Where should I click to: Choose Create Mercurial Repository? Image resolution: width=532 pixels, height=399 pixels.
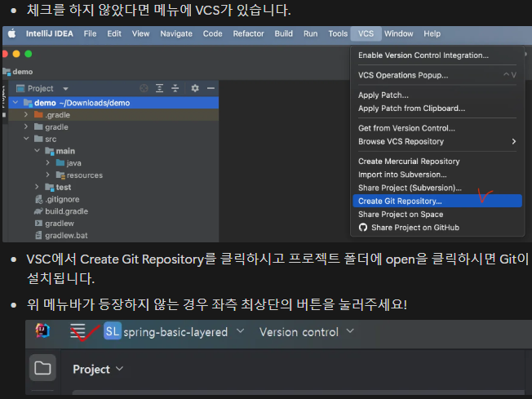[437, 162]
